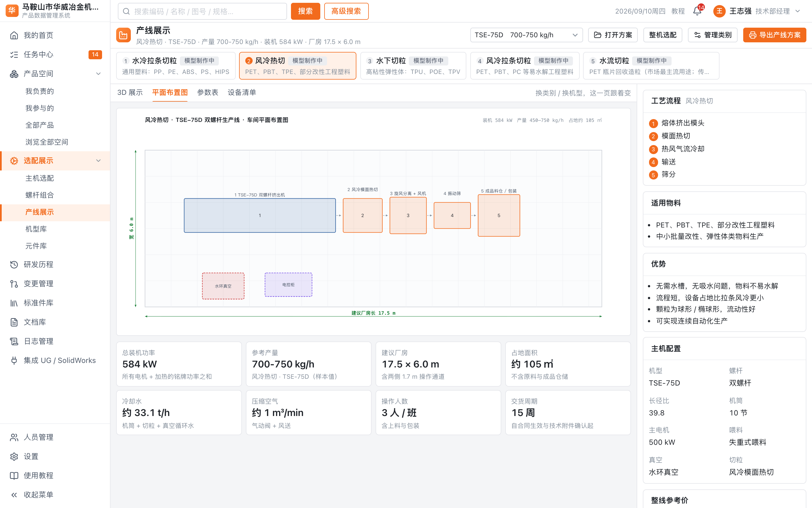Open 集成 UG / SolidWorks plug icon

(x=14, y=360)
